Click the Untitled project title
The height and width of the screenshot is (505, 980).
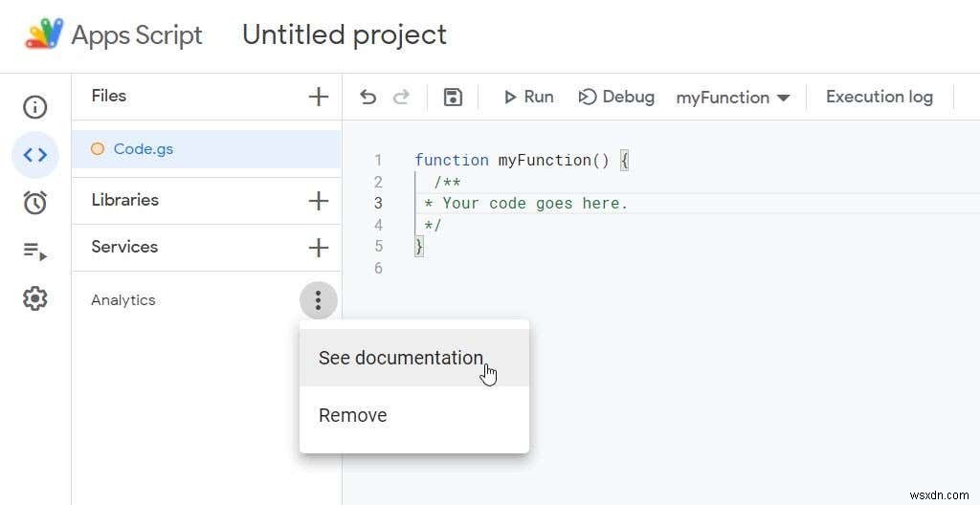point(345,34)
